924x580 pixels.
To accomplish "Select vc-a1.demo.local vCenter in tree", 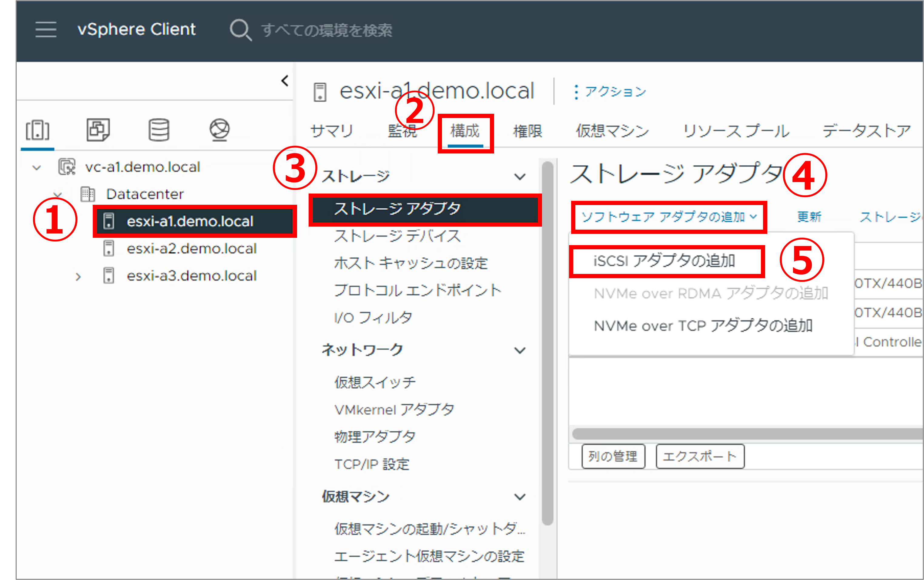I will pos(142,167).
